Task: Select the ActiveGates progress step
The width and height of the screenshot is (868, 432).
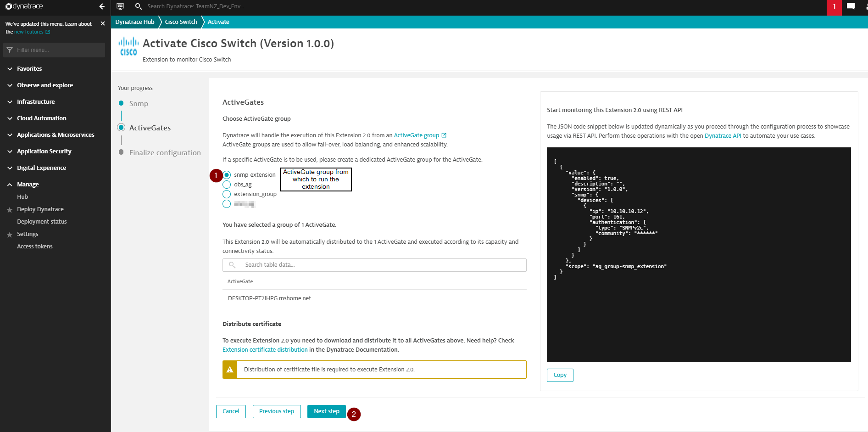Action: click(150, 128)
